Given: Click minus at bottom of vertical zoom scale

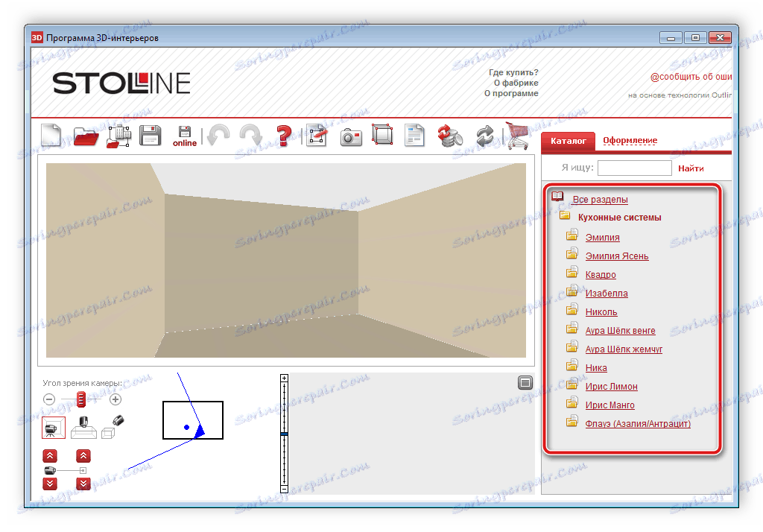Looking at the screenshot, I should [284, 490].
